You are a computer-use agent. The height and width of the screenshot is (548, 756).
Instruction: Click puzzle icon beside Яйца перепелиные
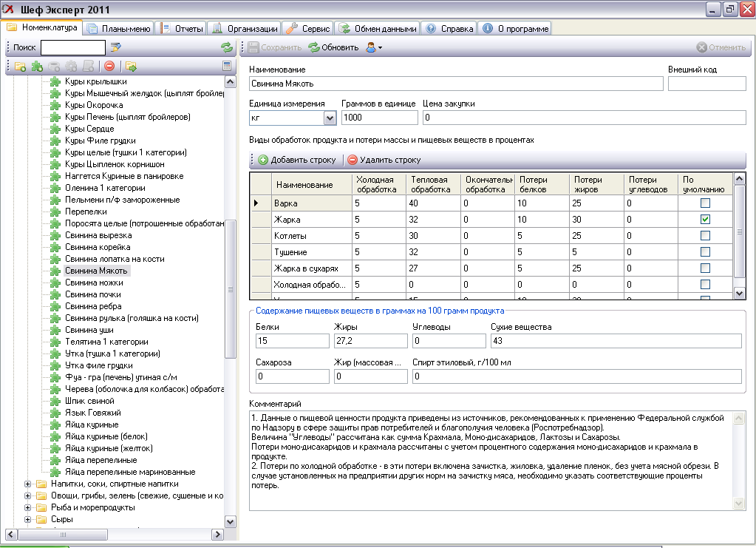tap(56, 460)
